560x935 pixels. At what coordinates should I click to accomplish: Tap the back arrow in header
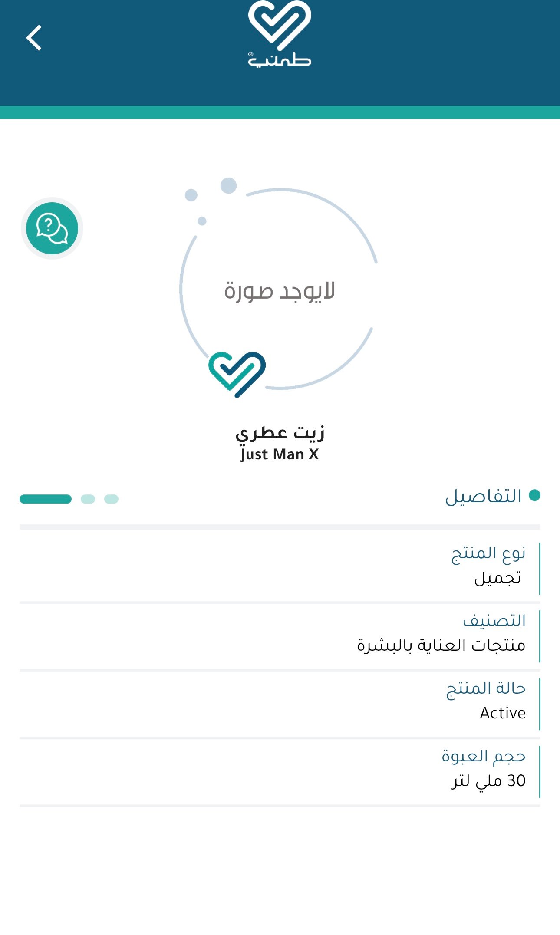pos(34,38)
